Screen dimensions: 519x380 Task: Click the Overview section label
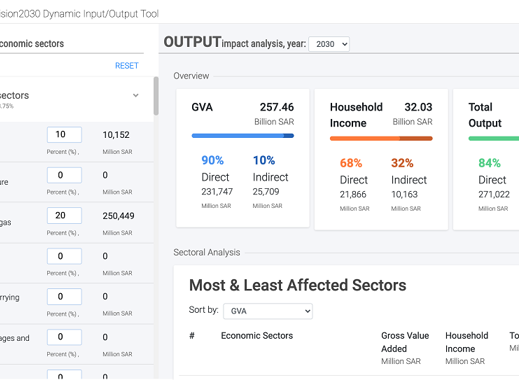pos(191,76)
